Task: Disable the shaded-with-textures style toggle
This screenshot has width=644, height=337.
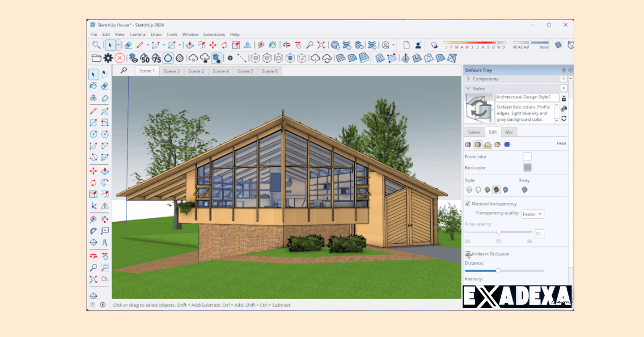Action: click(496, 189)
